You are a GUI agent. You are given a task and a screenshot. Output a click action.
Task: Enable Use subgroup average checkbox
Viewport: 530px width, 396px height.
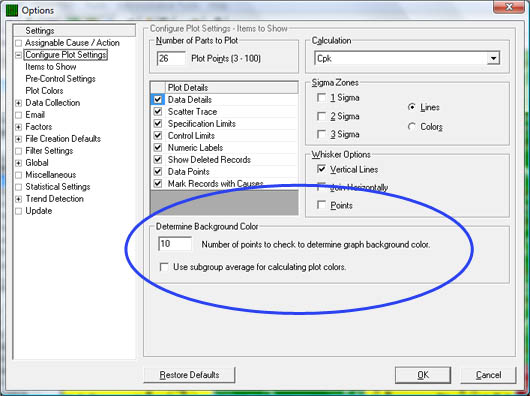[x=164, y=267]
